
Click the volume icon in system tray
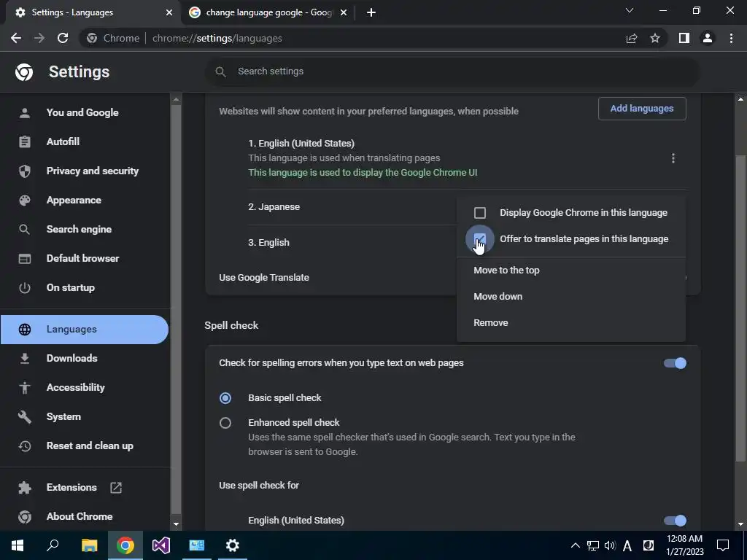[x=610, y=545]
